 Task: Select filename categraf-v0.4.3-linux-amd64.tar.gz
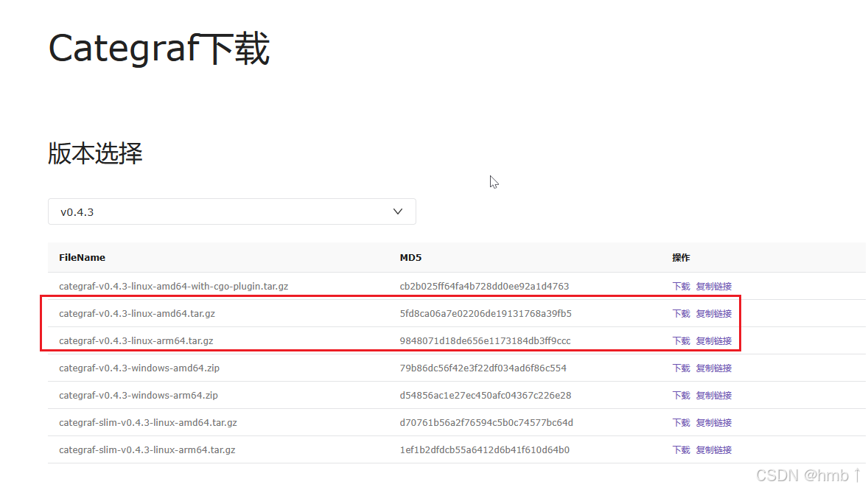click(x=137, y=313)
